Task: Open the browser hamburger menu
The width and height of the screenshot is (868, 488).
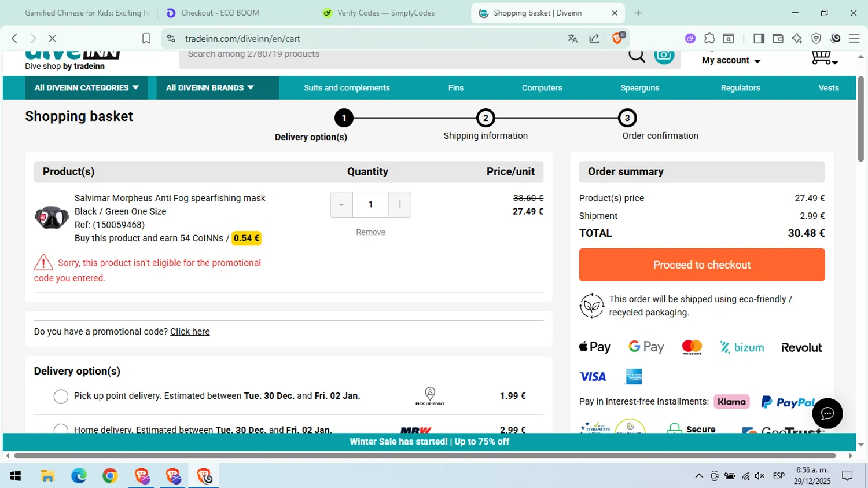Action: coord(854,38)
